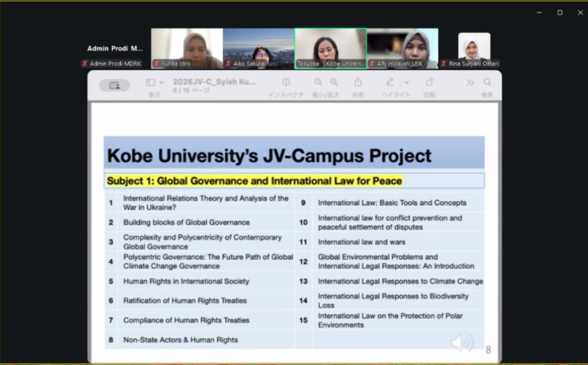Click the page indicator 8 / 16
The image size is (588, 365).
click(191, 90)
